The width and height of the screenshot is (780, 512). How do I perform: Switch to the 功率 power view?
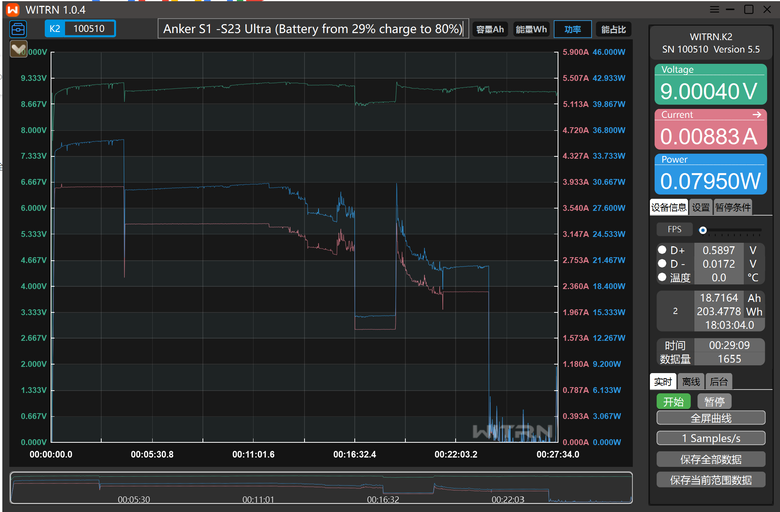coord(573,29)
